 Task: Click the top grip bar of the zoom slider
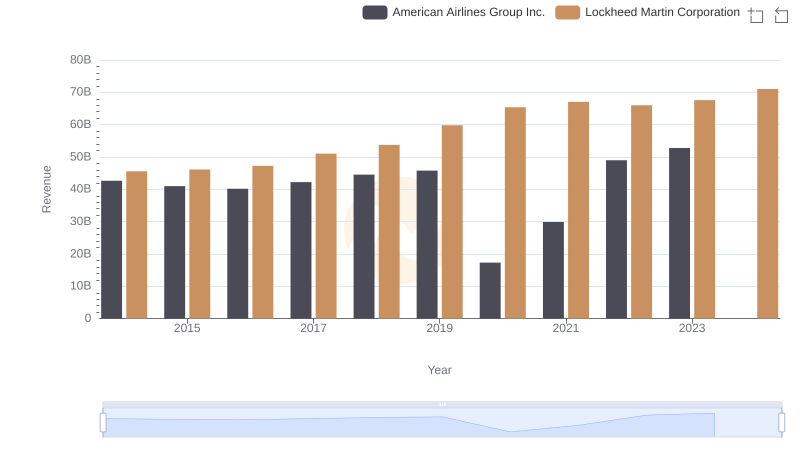[x=442, y=404]
